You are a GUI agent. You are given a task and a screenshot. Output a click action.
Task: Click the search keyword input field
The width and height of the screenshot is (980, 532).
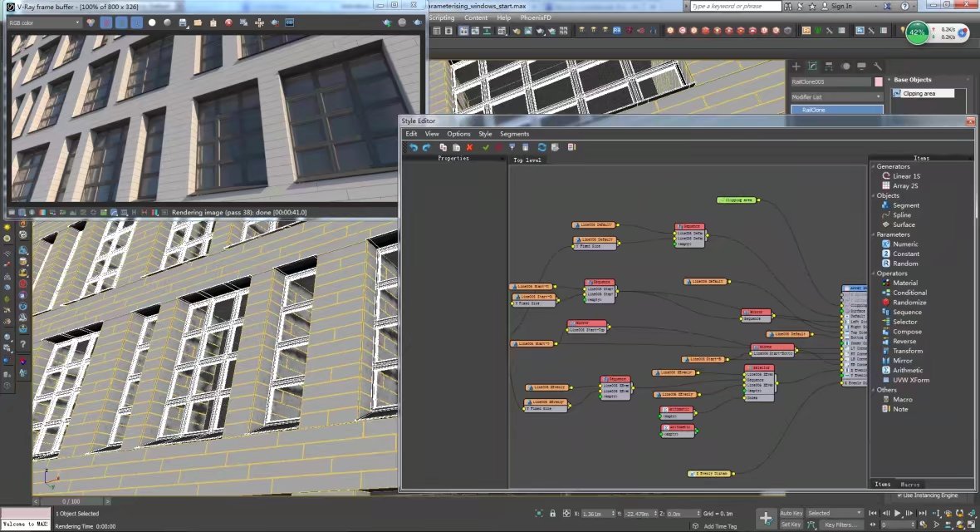click(736, 7)
